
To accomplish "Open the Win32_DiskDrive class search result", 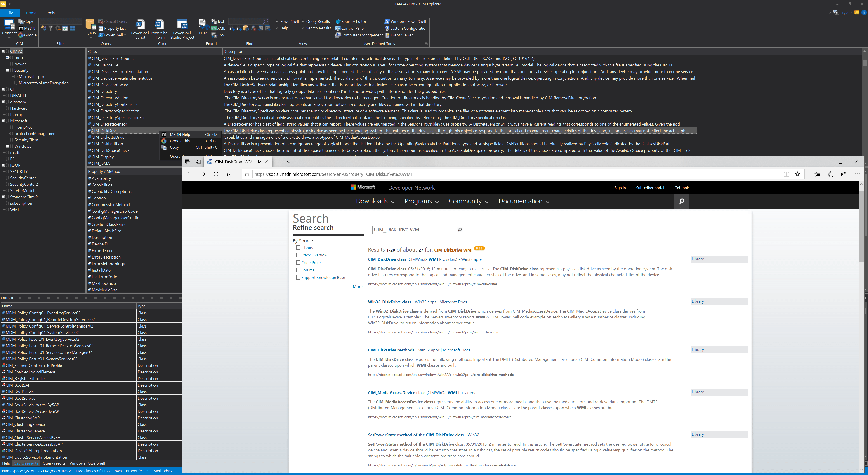I will (x=389, y=302).
